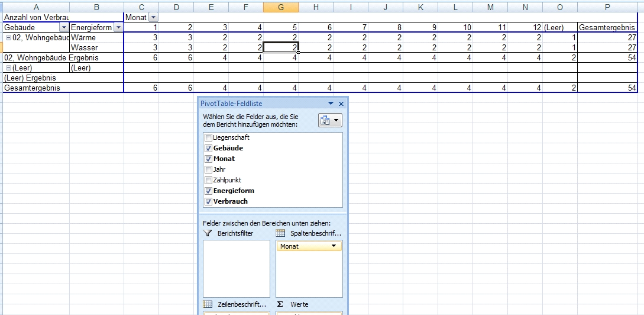Click the Werte sigma icon
644x315 pixels.
coord(280,304)
